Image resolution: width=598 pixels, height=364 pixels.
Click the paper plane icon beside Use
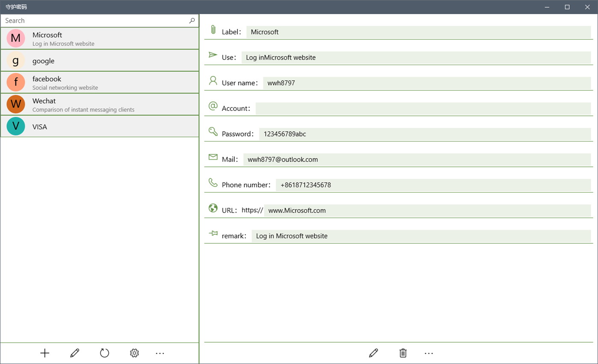[213, 55]
